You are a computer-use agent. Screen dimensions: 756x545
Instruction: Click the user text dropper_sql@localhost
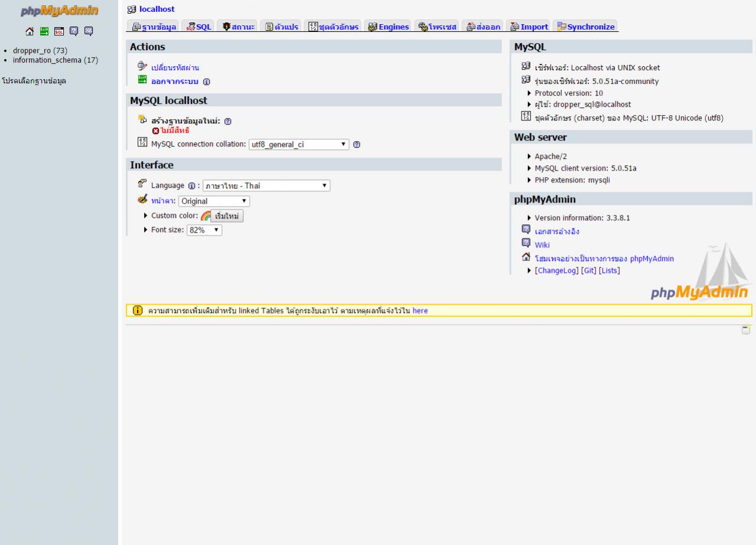(592, 105)
